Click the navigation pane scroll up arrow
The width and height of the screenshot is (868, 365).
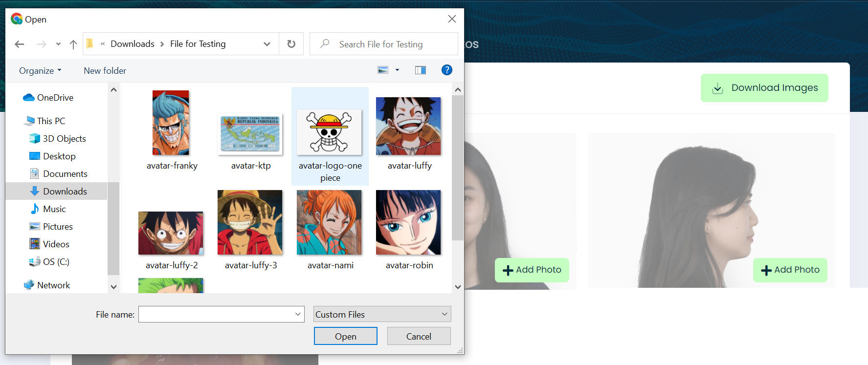(113, 89)
